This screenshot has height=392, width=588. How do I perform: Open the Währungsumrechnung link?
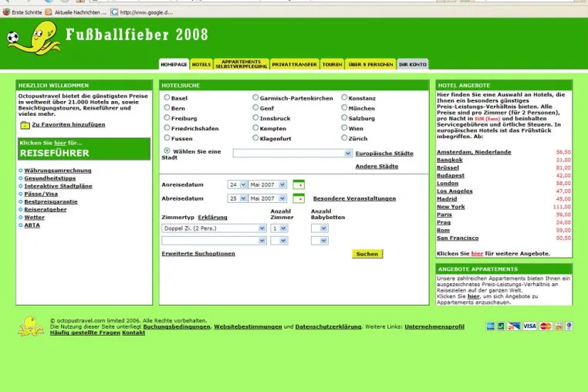[58, 171]
